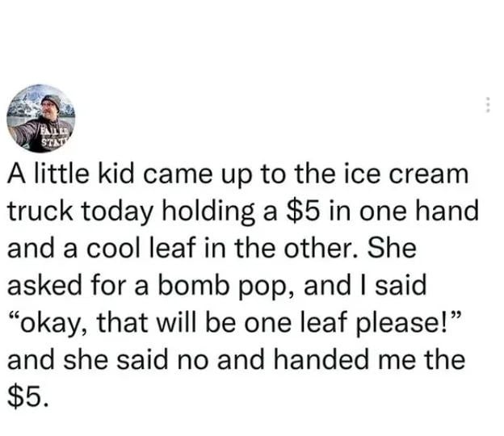Click the beanie hat in the avatar
Screen dimensions: 504x436
(51, 102)
